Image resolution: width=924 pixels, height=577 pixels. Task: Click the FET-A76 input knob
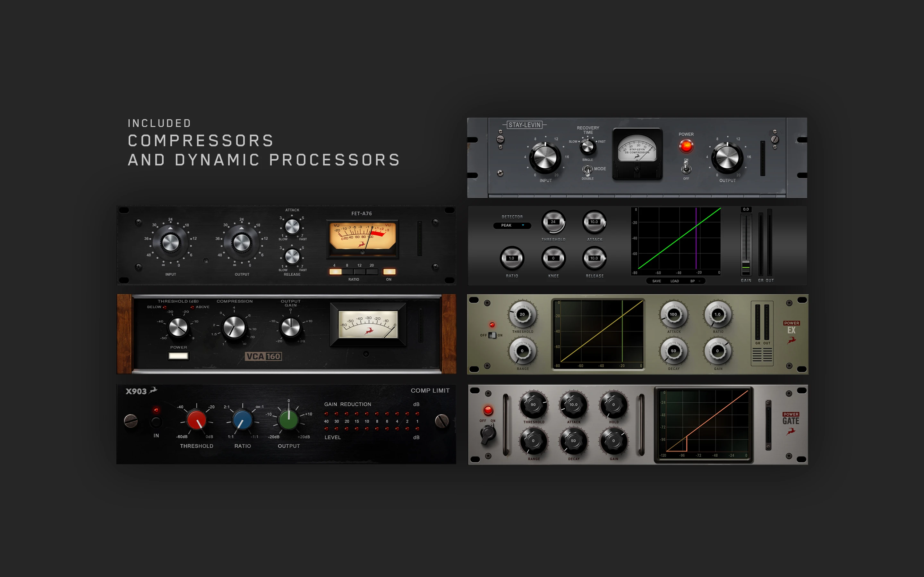(170, 243)
